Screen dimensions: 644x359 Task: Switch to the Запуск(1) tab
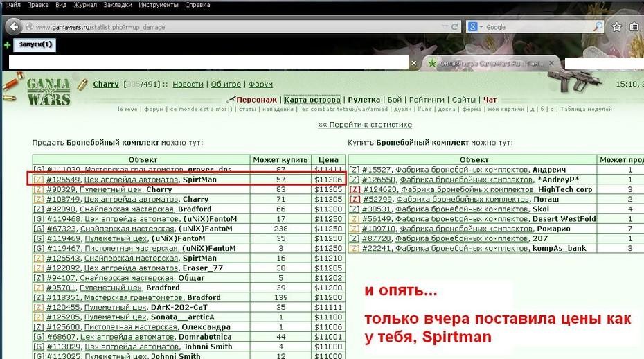pos(35,44)
